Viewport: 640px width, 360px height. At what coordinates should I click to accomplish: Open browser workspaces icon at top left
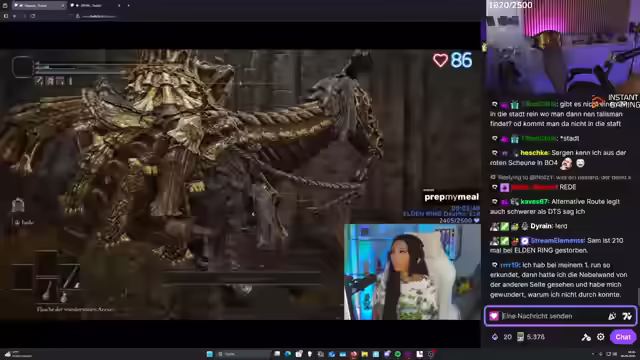point(5,5)
